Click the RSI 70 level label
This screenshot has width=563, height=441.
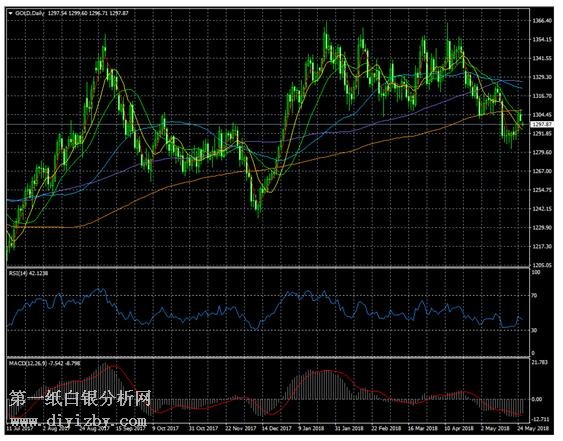(534, 296)
